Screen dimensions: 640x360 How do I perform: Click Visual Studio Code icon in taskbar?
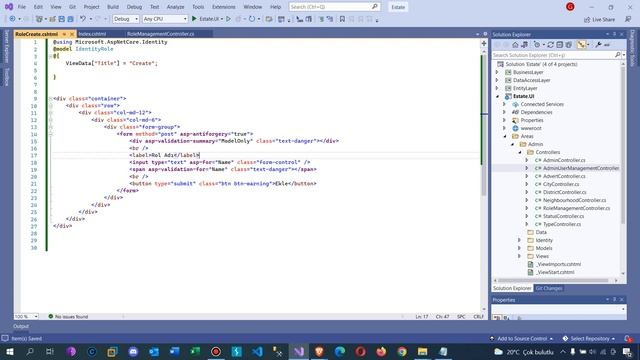coord(257,351)
